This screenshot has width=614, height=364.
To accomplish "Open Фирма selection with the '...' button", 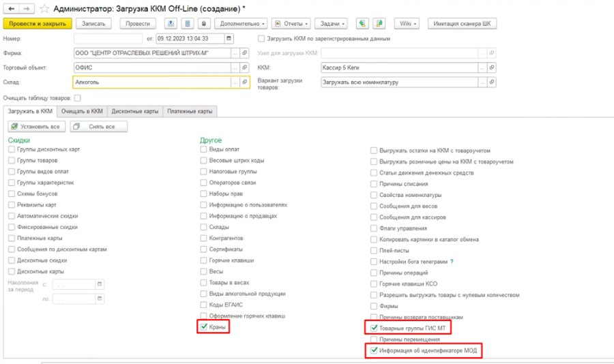I will 235,53.
